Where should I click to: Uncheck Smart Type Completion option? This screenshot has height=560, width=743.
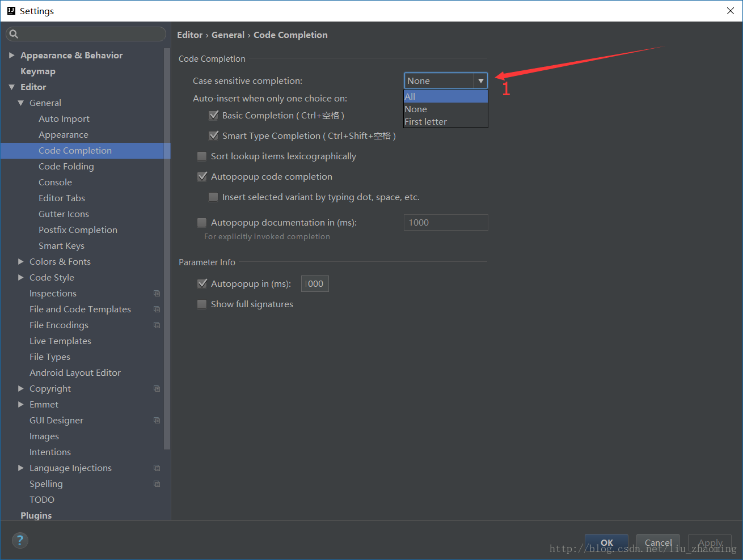pos(214,135)
